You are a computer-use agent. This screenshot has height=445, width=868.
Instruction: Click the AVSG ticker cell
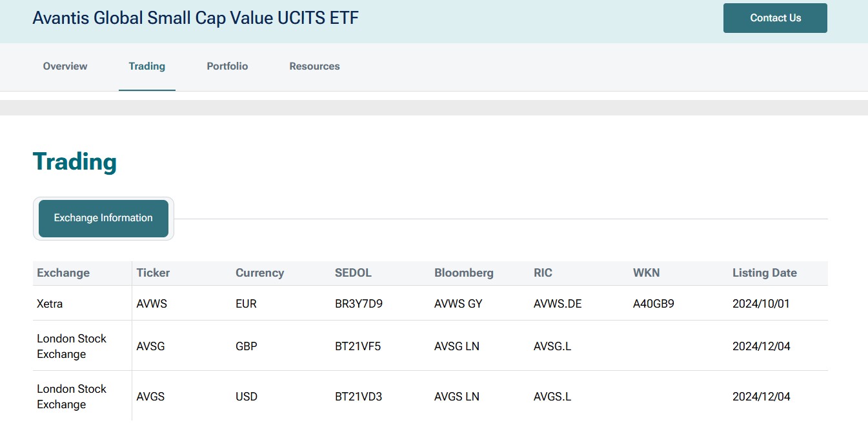(x=150, y=346)
